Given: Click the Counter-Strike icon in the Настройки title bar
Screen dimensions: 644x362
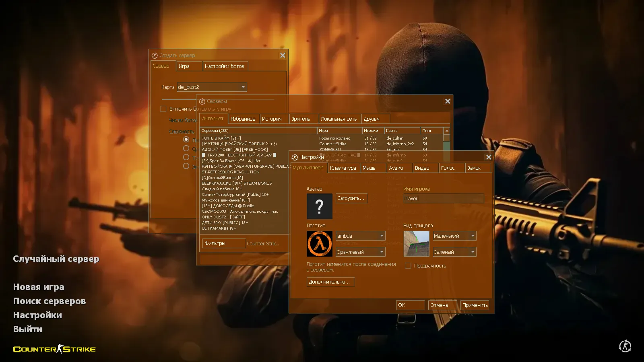Looking at the screenshot, I should tap(294, 157).
